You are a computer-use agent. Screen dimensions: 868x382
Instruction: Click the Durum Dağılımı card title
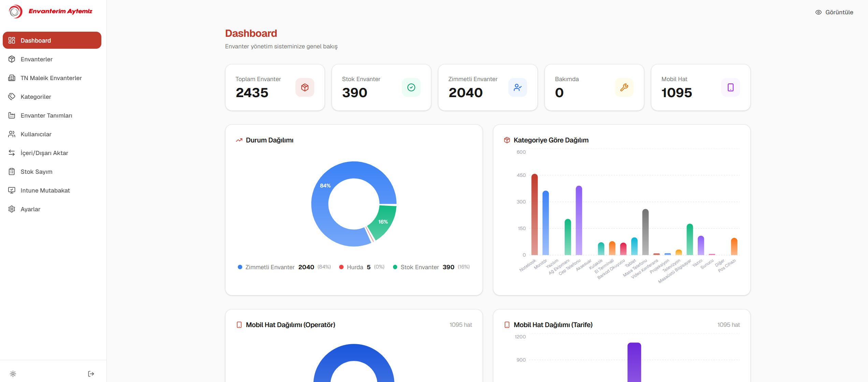click(x=270, y=140)
